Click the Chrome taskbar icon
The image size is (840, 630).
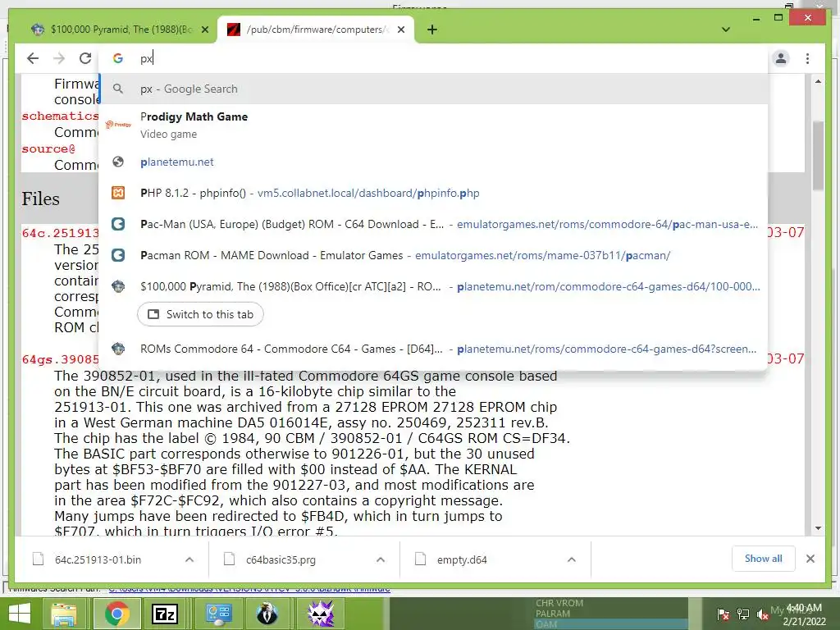point(116,614)
